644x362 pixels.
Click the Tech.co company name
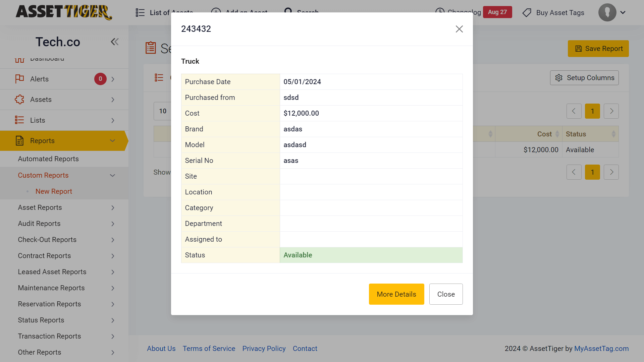58,42
